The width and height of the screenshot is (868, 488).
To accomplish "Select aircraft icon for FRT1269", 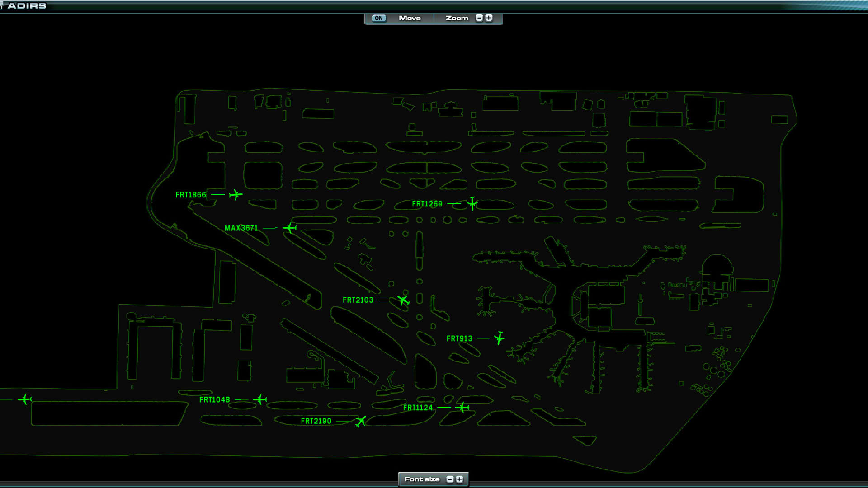I will 472,203.
